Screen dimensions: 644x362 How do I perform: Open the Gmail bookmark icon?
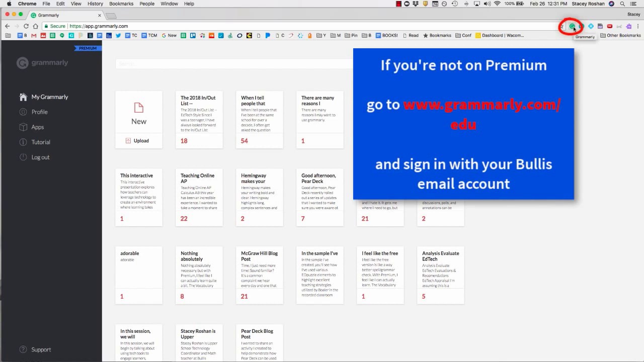34,36
